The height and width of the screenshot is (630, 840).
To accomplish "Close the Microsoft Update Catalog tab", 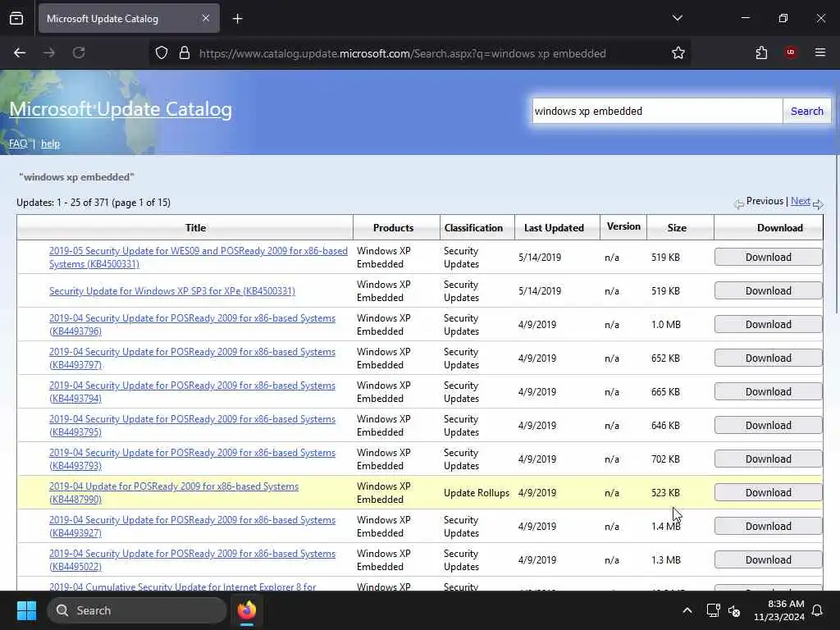I will coord(206,19).
